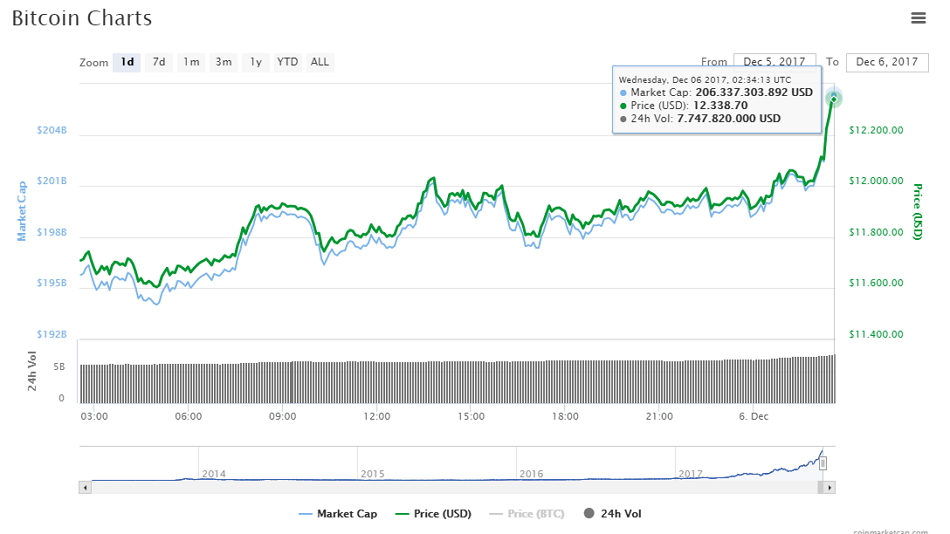
Task: Click the 24h Vol vertical axis title
Action: [32, 371]
